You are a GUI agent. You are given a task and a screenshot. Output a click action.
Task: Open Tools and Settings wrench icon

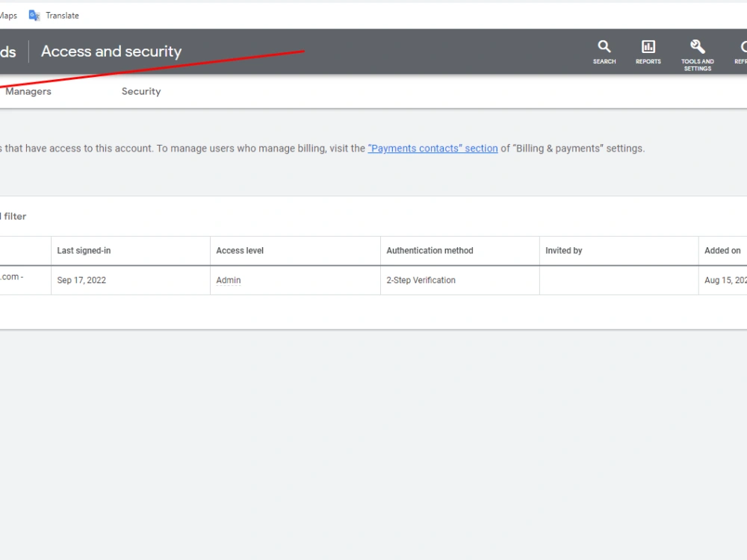[x=698, y=46]
